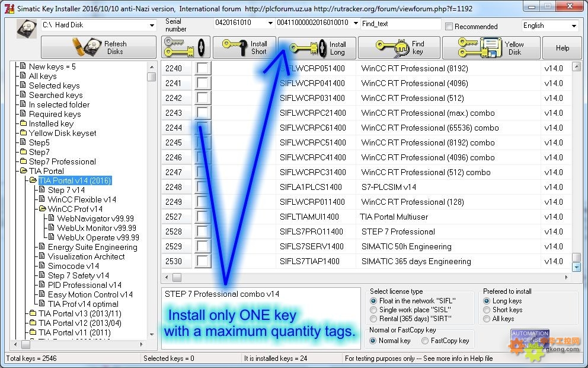588x368 pixels.
Task: Choose the All keys install preference radio button
Action: (487, 319)
